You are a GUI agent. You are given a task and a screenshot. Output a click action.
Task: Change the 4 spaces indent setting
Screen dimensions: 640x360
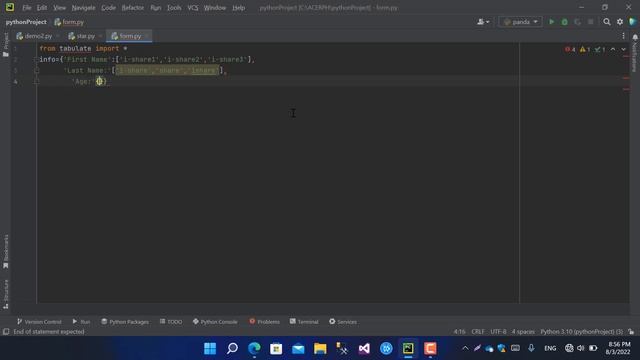(x=523, y=332)
